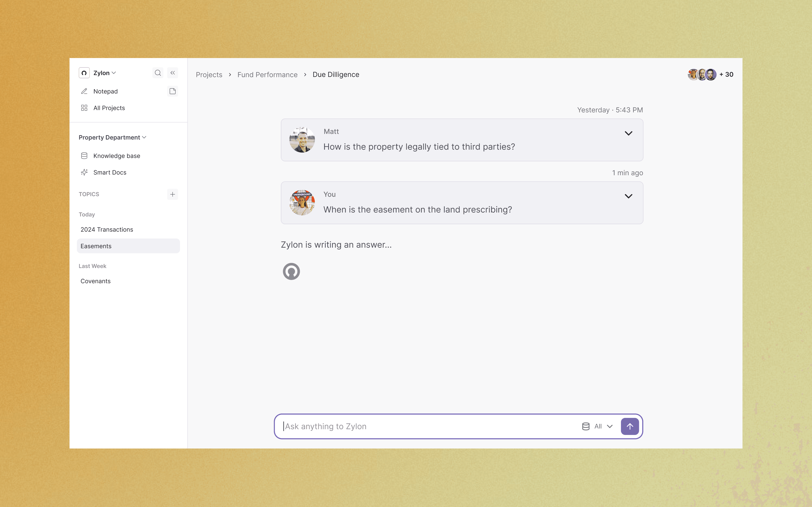Select the 2024 Transactions topic
This screenshot has width=812, height=507.
[x=107, y=229]
